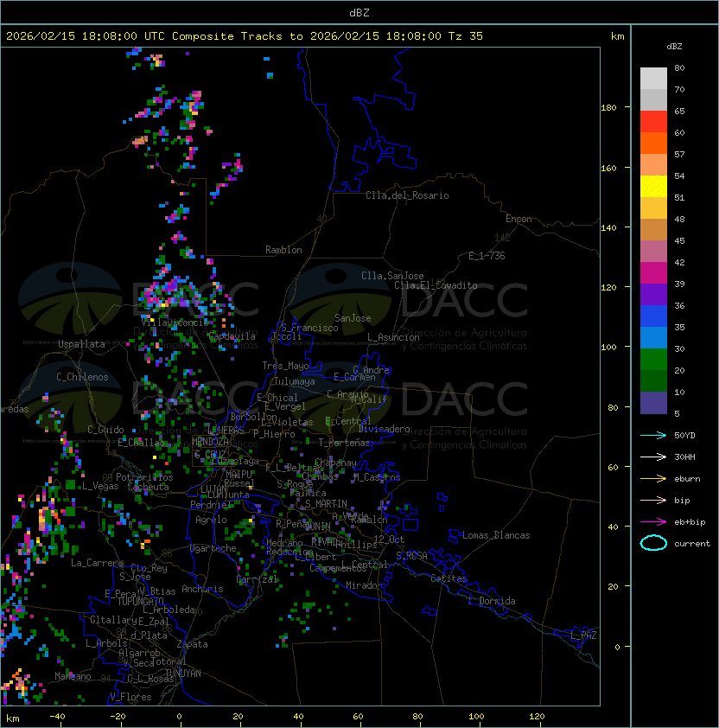Click the 'eb+bip' legend label
719x728 pixels.
(690, 522)
